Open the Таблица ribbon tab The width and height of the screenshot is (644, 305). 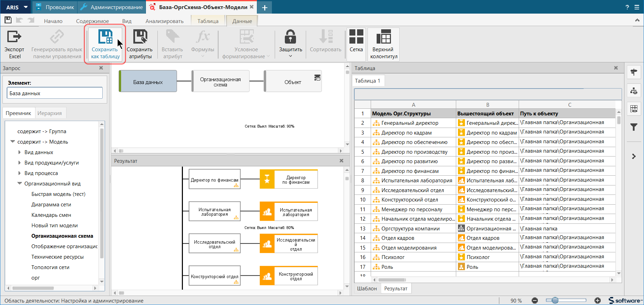tap(208, 21)
